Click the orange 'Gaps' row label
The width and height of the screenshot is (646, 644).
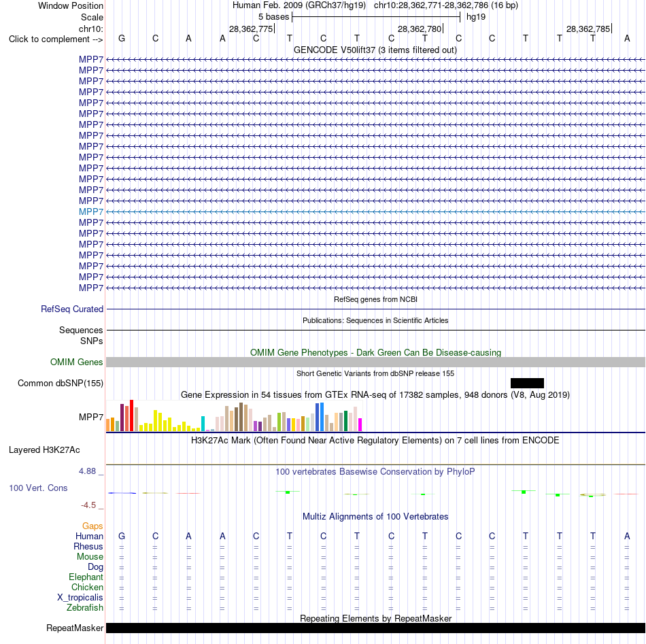click(92, 526)
